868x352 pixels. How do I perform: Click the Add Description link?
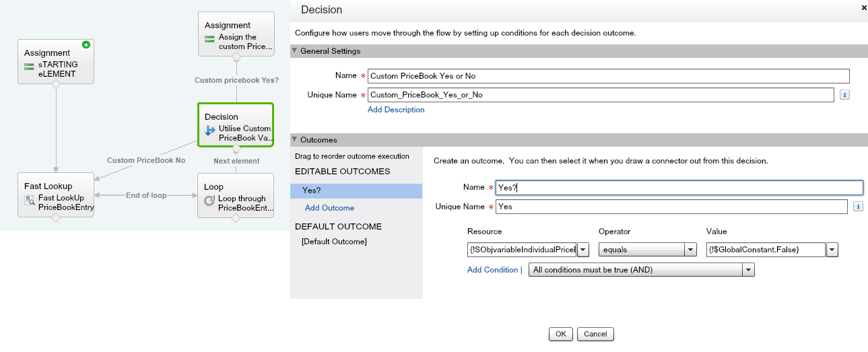[x=396, y=110]
